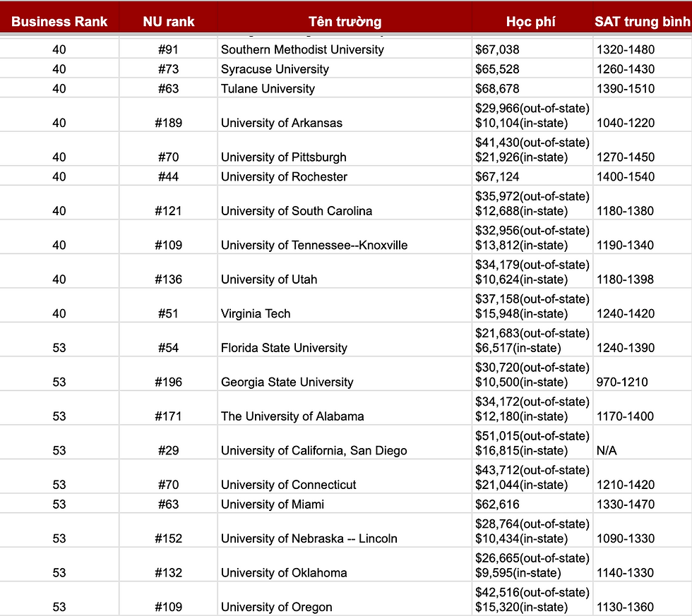This screenshot has width=692, height=616.
Task: Select the University of Oklahoma cell
Action: coord(345,565)
